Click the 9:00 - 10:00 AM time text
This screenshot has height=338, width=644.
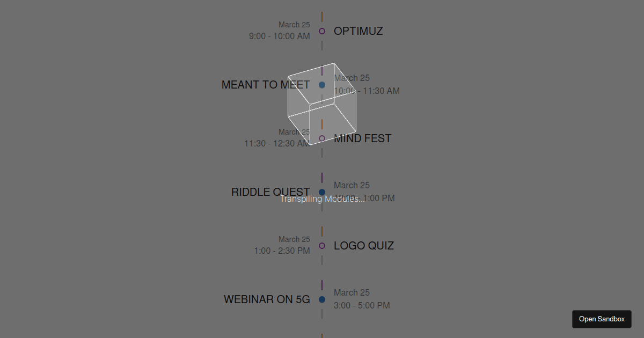point(279,36)
